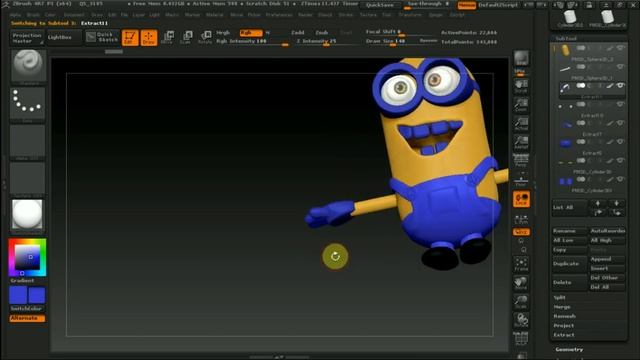Collapse the SubTool palette header
Image resolution: width=640 pixels, height=360 pixels.
[566, 38]
